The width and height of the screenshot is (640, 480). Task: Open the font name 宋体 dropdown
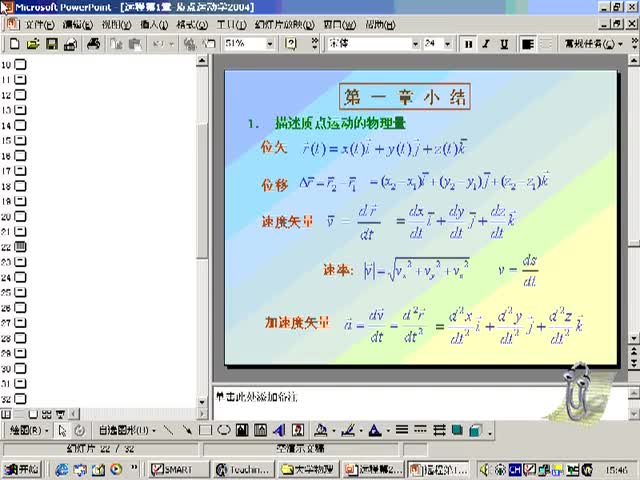tap(415, 44)
